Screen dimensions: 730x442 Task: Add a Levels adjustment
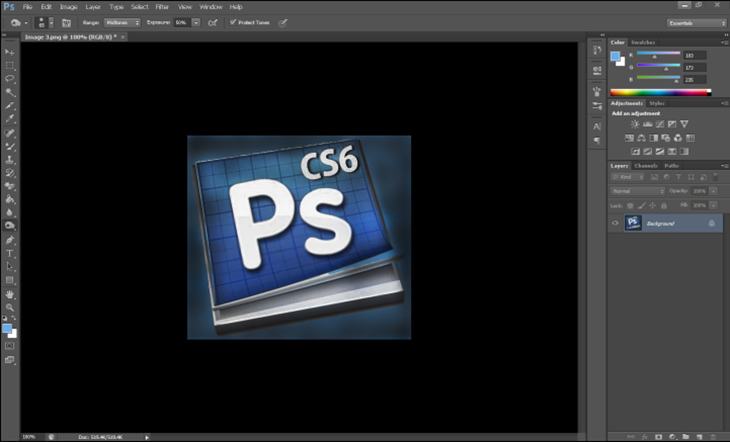coord(647,124)
